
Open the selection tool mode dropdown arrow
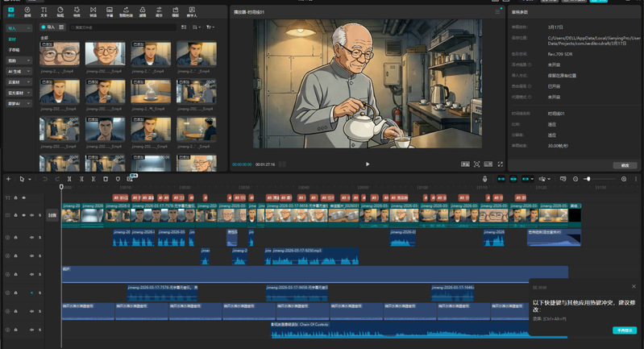coord(29,178)
